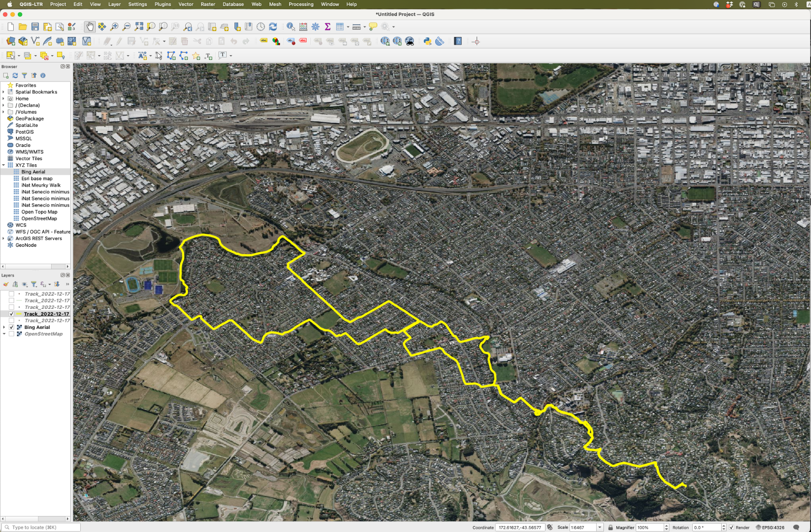
Task: Show the OpenStreetMap layer
Action: 11,334
